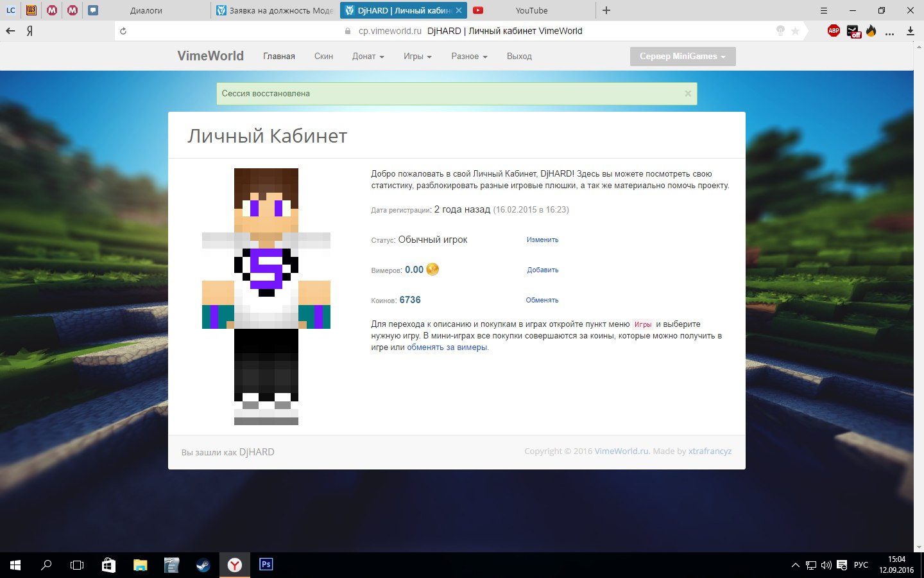Image resolution: width=924 pixels, height=578 pixels.
Task: Open the volume speaker tray icon
Action: pyautogui.click(x=826, y=565)
